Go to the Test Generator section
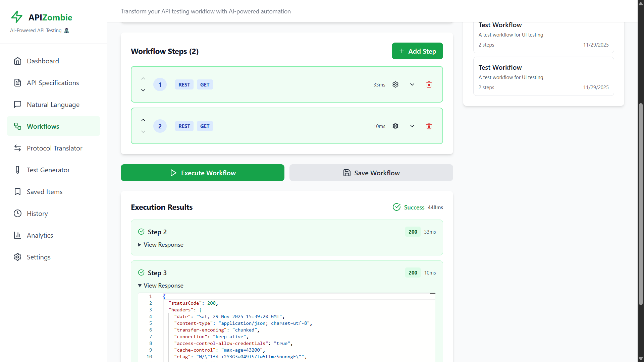Viewport: 644px width, 362px height. [x=48, y=170]
